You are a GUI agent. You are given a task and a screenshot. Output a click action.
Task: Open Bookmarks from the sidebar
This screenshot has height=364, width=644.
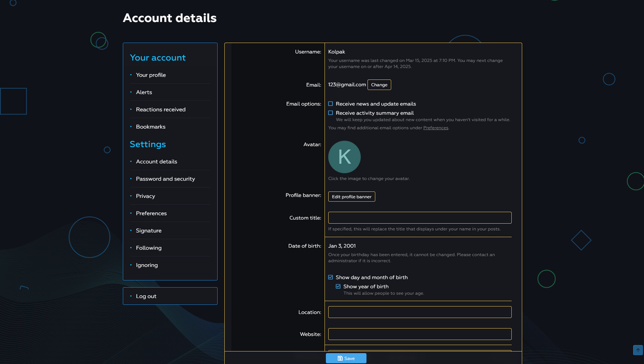tap(150, 127)
